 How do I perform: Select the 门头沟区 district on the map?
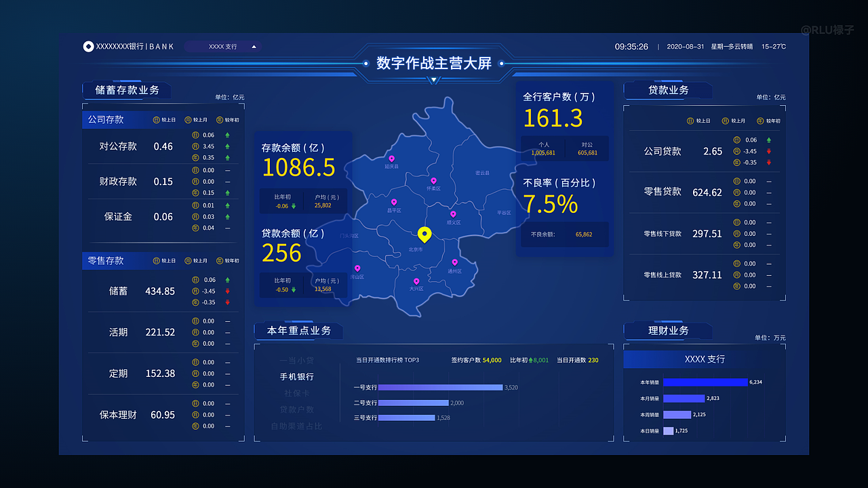coord(349,236)
